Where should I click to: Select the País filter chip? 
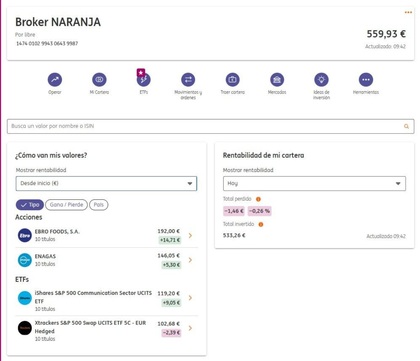tap(99, 205)
